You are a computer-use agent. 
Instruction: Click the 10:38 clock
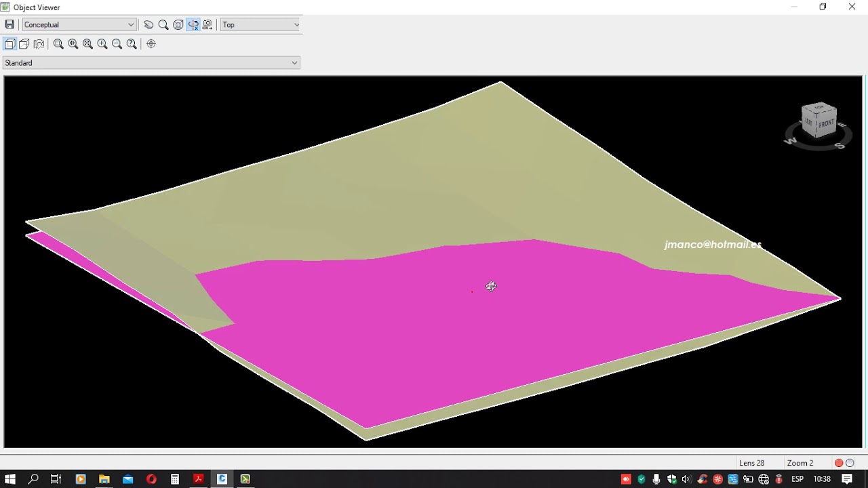tap(822, 479)
